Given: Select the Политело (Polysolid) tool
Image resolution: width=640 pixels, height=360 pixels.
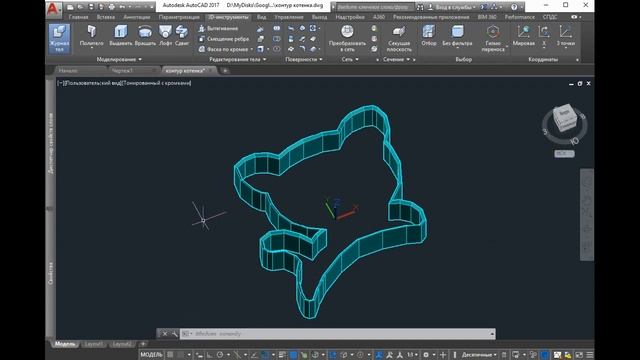Looking at the screenshot, I should pyautogui.click(x=91, y=36).
